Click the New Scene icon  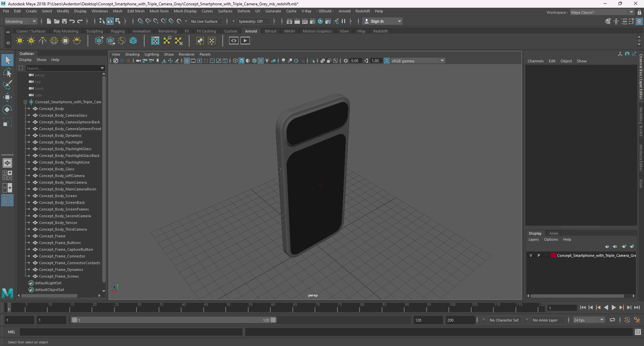[49, 21]
